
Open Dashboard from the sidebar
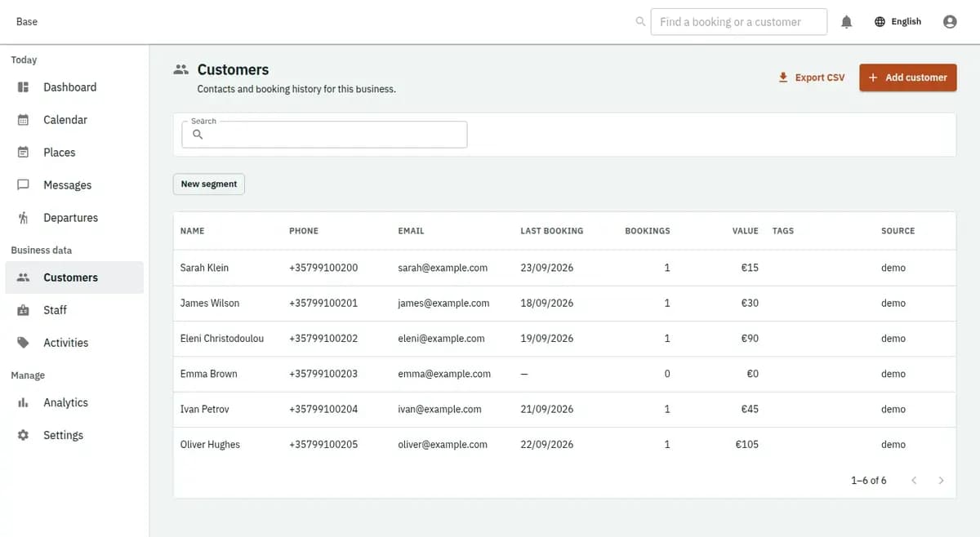[x=74, y=87]
